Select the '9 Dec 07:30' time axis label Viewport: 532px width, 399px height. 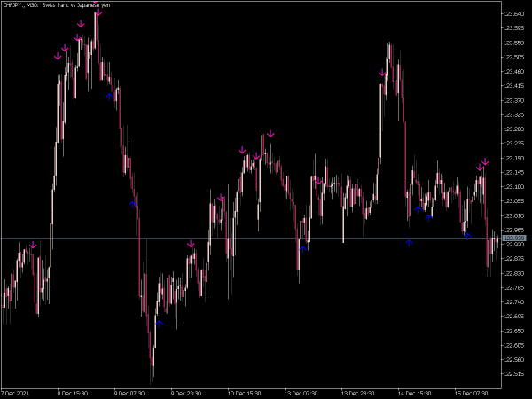(x=129, y=393)
